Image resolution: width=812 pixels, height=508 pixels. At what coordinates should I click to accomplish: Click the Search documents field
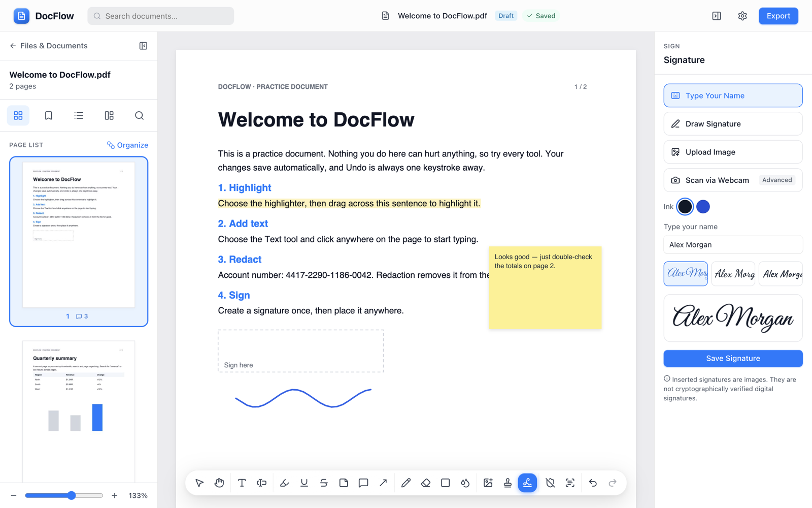pyautogui.click(x=160, y=16)
